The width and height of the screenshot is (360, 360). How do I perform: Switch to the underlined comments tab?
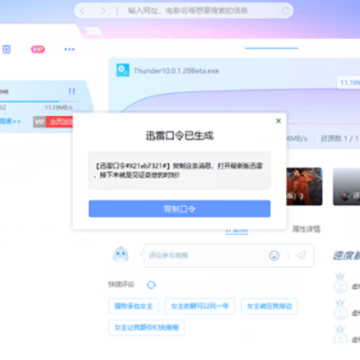237,230
